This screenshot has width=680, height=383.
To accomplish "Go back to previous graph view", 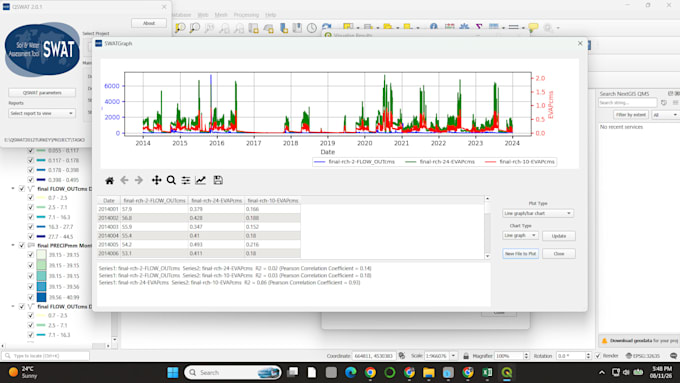I will click(124, 180).
